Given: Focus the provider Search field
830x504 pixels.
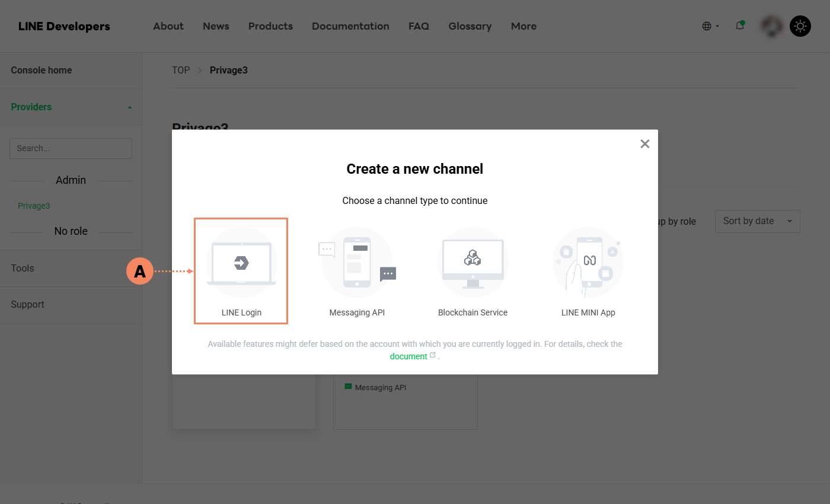Looking at the screenshot, I should click(x=71, y=148).
